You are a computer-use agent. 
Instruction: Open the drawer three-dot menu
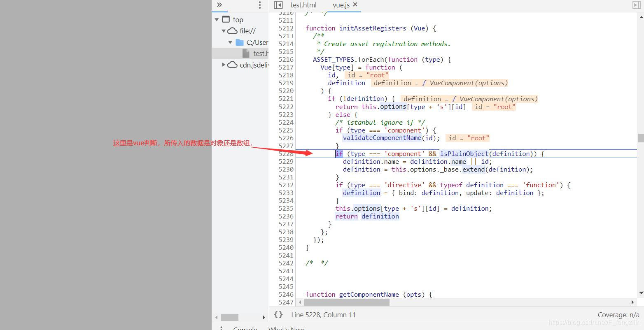[x=222, y=328]
